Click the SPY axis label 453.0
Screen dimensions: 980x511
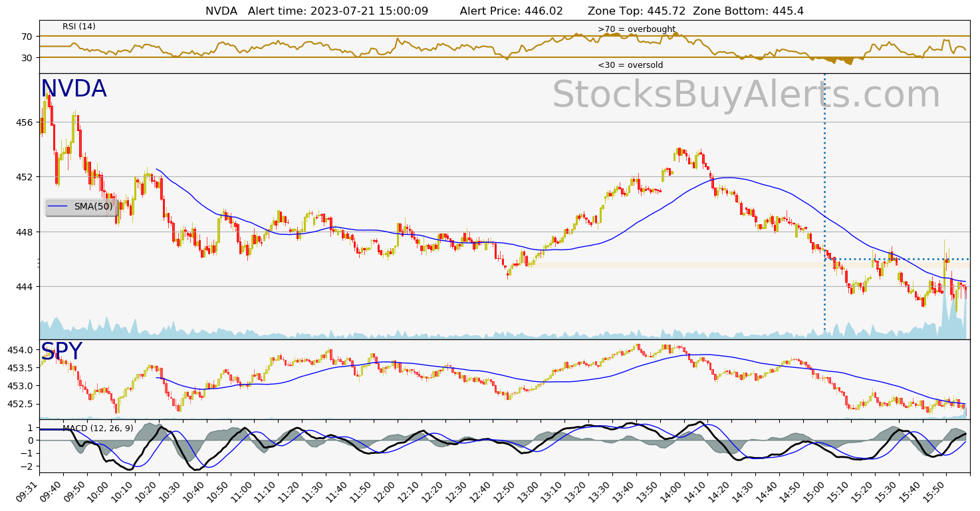tap(21, 387)
